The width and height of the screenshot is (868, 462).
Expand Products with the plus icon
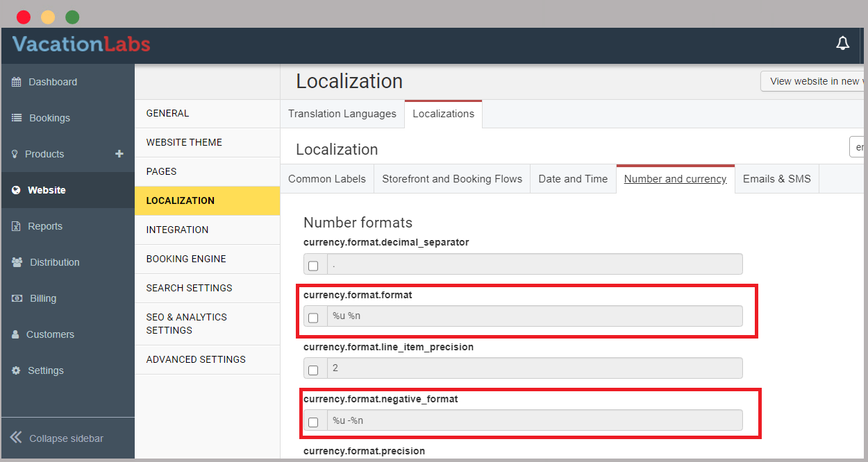pos(119,154)
